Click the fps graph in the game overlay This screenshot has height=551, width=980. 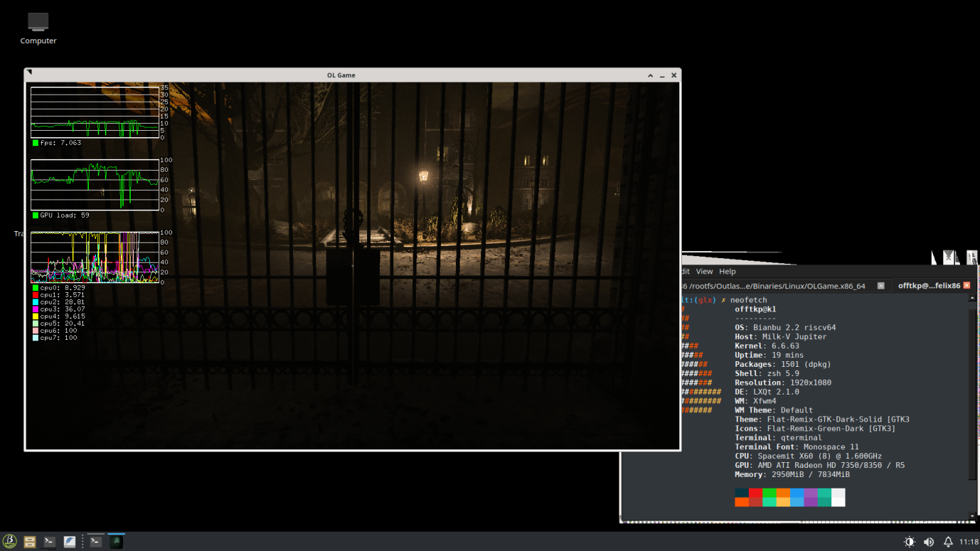click(95, 112)
